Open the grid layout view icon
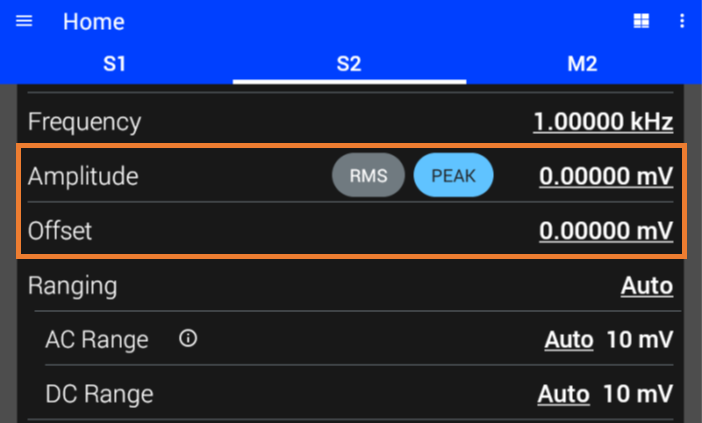This screenshot has height=423, width=702. (641, 21)
